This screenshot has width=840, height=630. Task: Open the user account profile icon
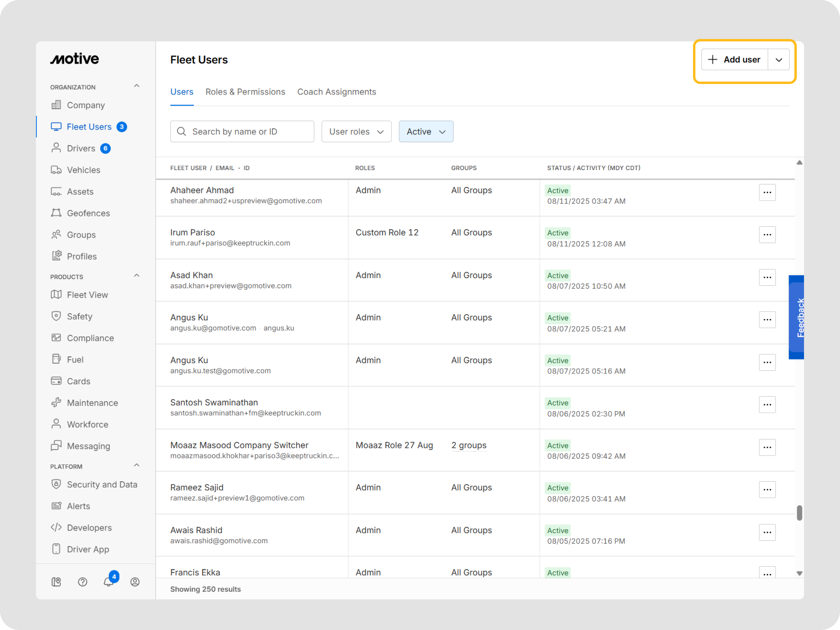click(x=135, y=581)
